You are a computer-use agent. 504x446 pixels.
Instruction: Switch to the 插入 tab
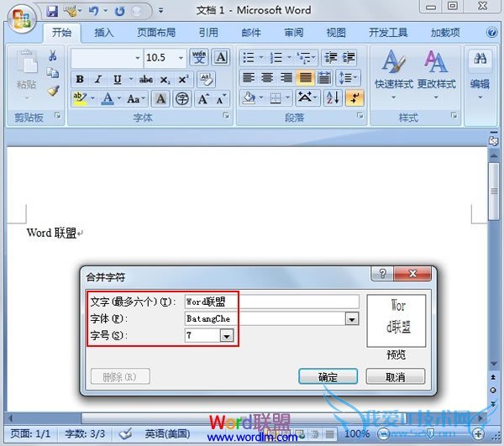coord(104,33)
